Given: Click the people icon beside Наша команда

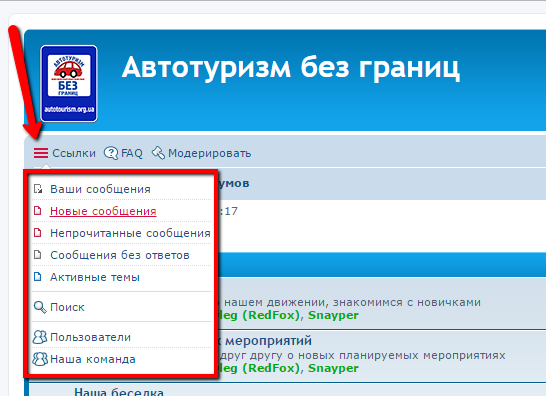Looking at the screenshot, I should click(40, 359).
